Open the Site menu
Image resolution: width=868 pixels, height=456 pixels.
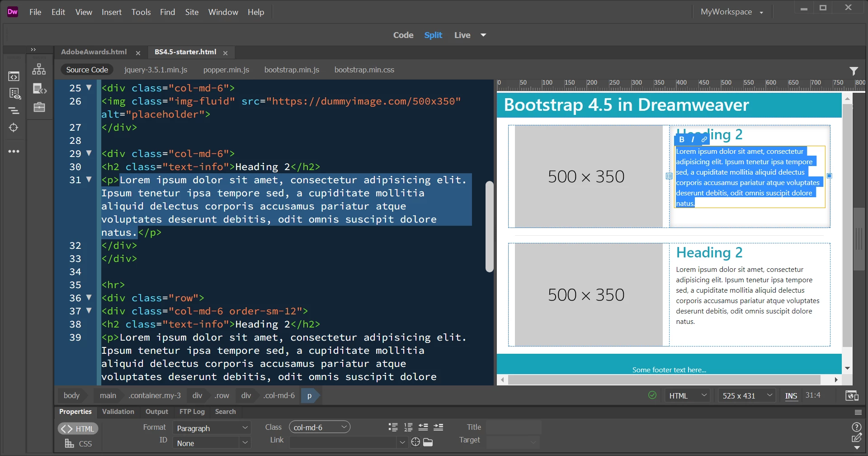coord(192,12)
